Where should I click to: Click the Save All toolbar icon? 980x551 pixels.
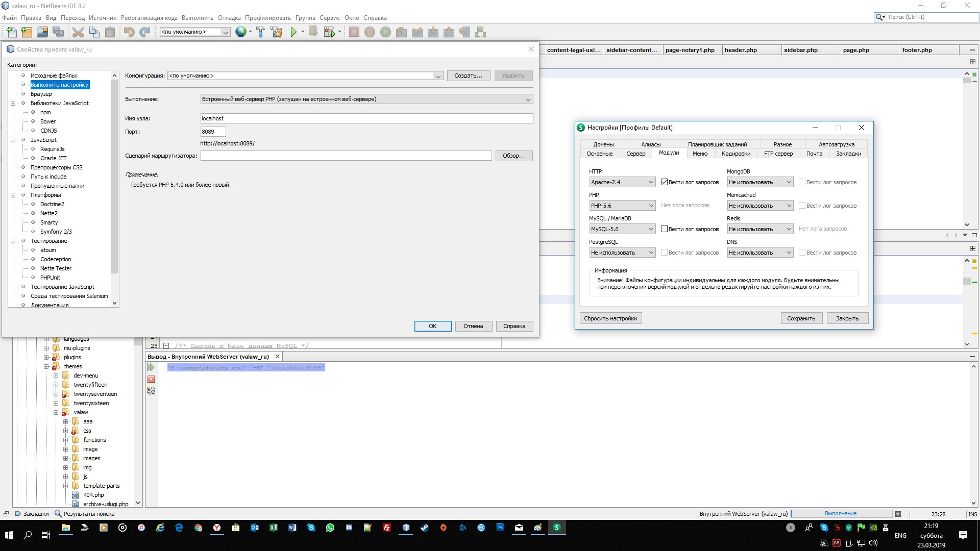58,32
